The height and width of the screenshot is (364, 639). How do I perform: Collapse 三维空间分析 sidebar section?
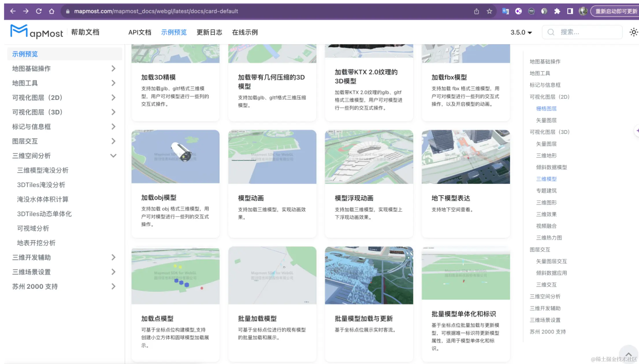coord(113,156)
